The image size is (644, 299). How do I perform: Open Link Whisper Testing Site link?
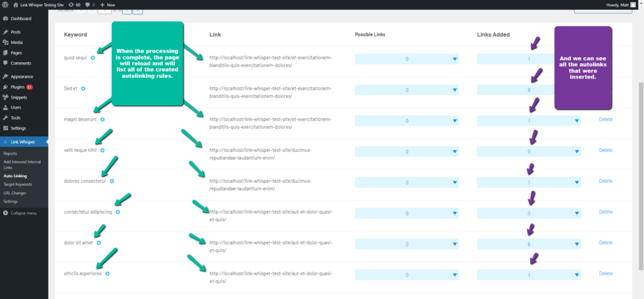(x=37, y=5)
